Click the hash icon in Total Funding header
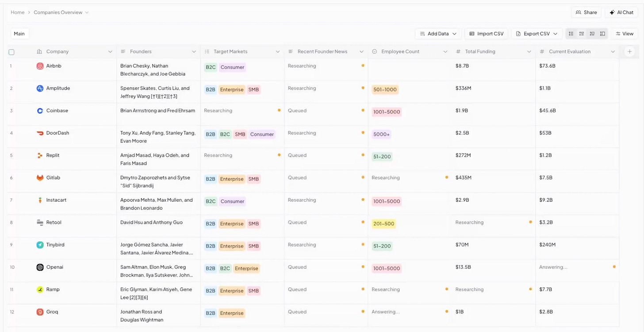Viewport: 644px width, 332px height. point(458,52)
